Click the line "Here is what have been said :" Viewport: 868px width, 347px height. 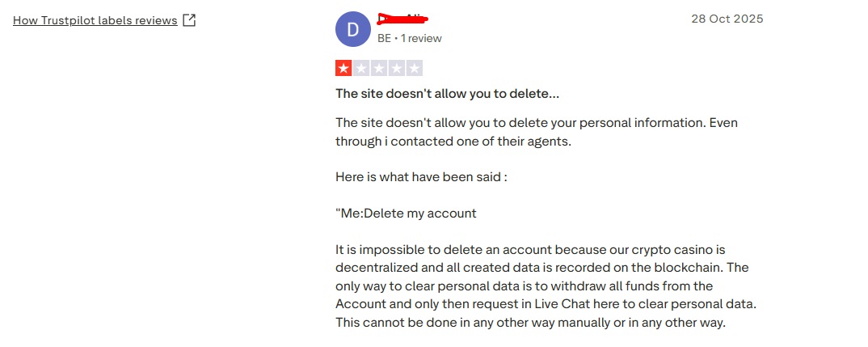pyautogui.click(x=421, y=176)
